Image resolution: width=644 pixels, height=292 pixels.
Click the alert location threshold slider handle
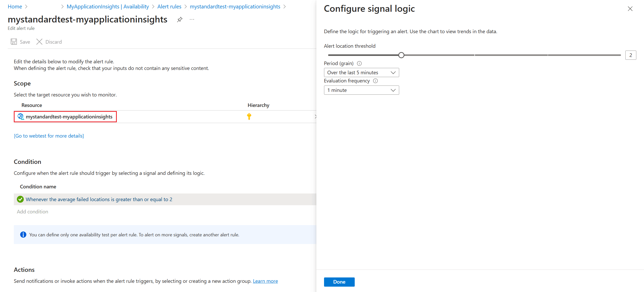click(x=401, y=55)
